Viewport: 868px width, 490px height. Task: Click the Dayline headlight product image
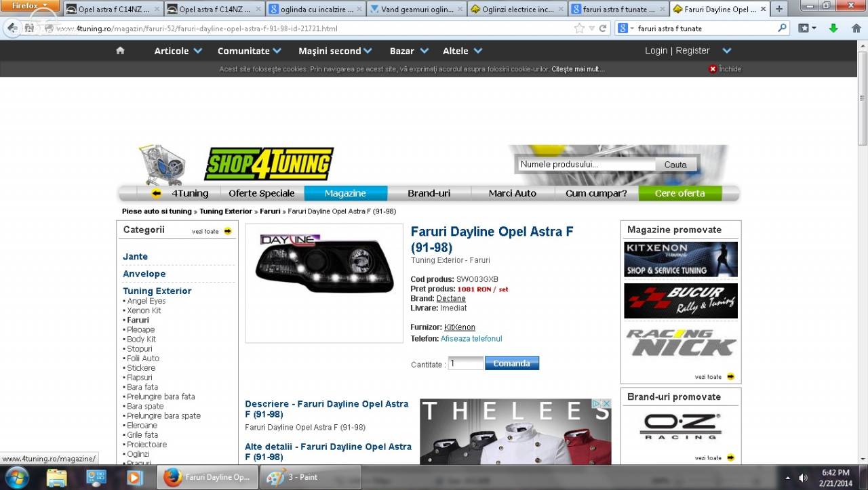(324, 264)
